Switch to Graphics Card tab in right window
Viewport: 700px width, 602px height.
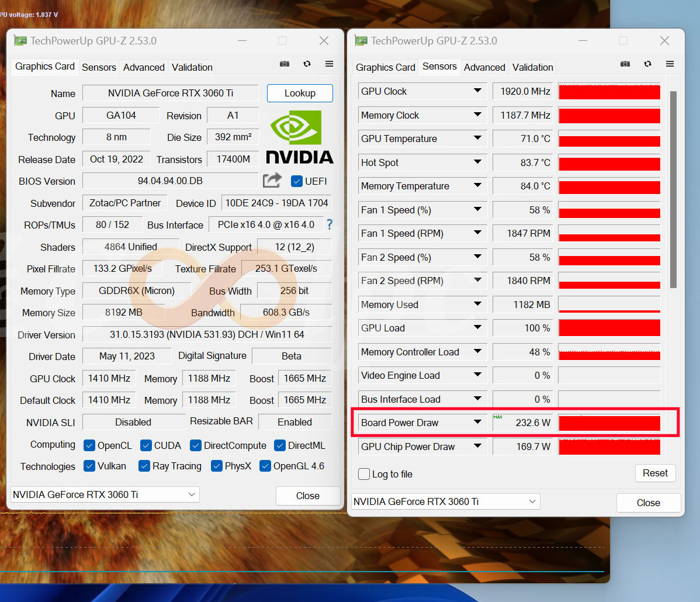pyautogui.click(x=385, y=67)
